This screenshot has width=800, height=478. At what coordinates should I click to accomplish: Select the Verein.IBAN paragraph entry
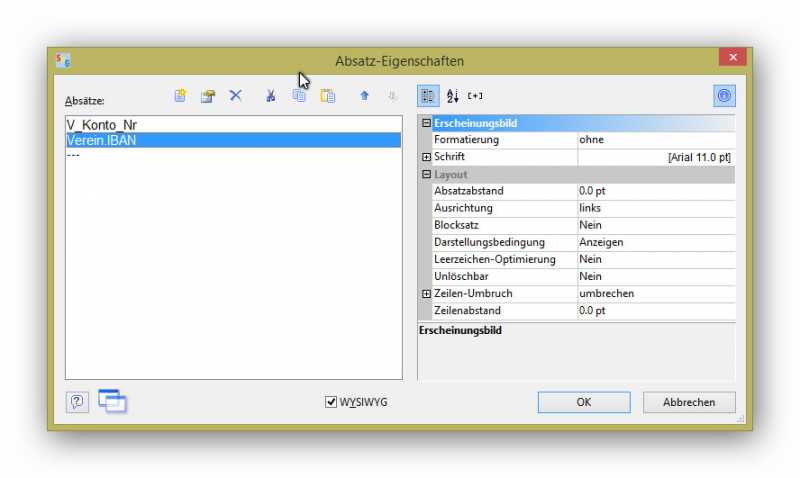point(101,140)
